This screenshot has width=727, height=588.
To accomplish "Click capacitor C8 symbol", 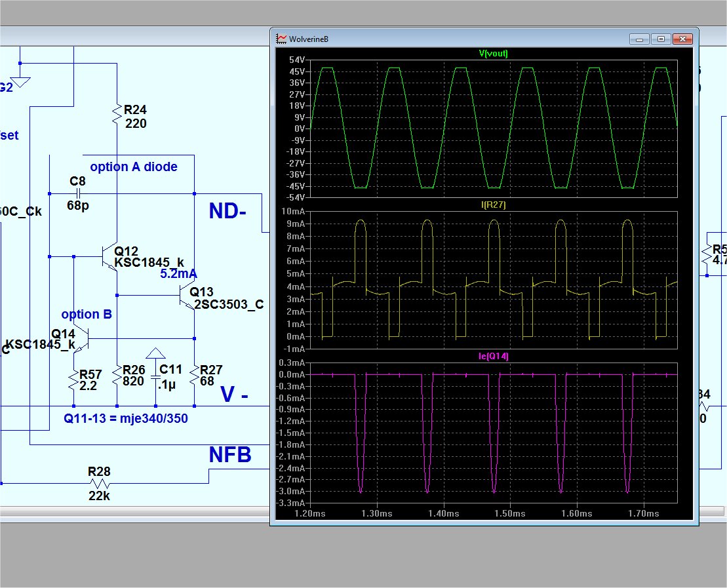I will [x=79, y=193].
